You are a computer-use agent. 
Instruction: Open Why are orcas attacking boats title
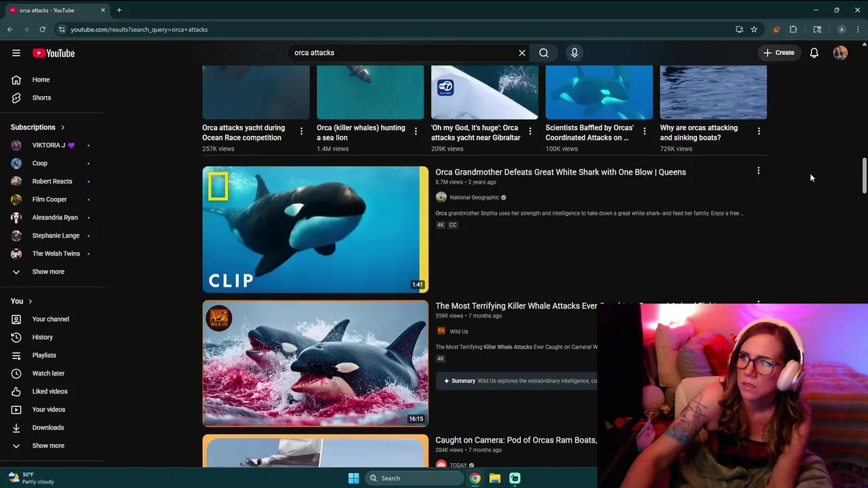[699, 132]
